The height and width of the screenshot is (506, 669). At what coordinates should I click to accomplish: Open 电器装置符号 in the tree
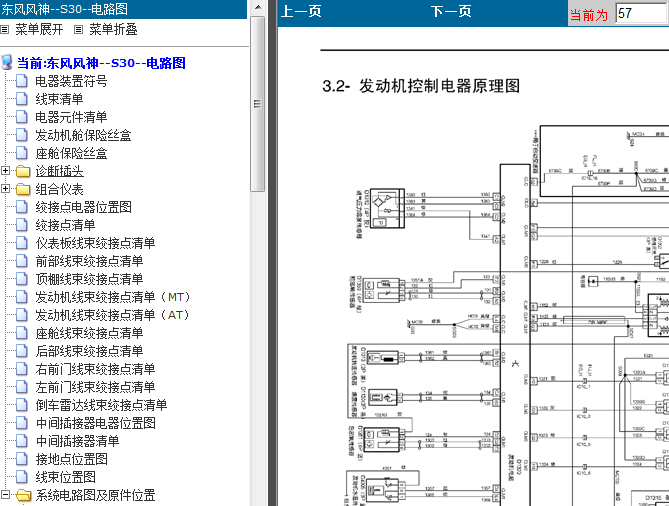(x=71, y=81)
